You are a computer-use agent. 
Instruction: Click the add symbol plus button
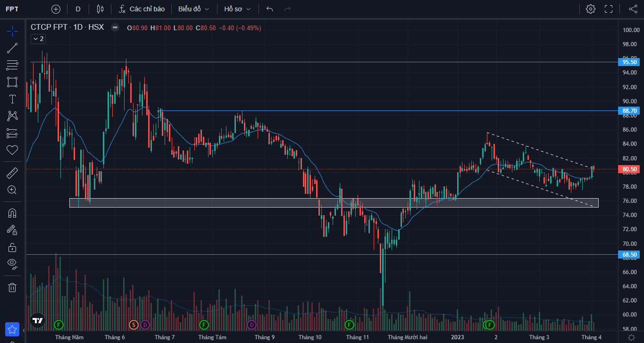[56, 9]
